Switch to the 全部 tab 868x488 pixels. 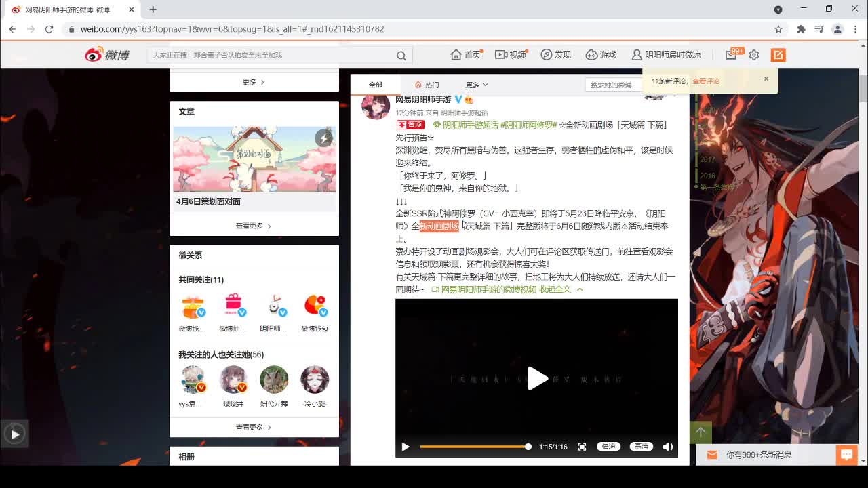[376, 85]
